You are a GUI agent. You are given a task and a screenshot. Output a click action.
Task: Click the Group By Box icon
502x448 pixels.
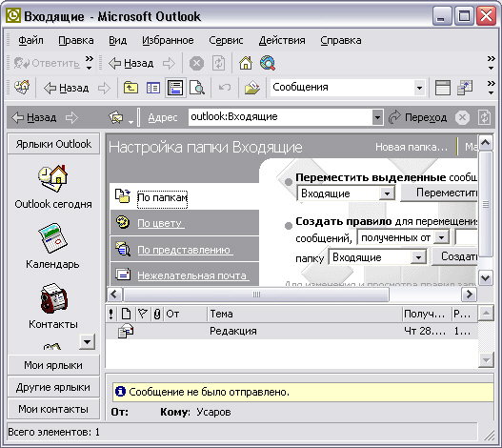443,88
